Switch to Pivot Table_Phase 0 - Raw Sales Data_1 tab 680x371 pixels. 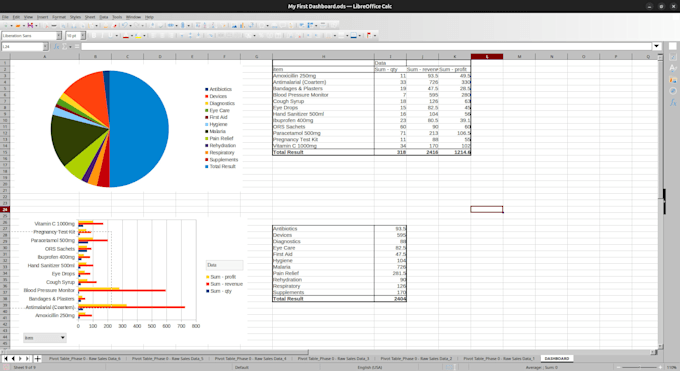(x=499, y=358)
